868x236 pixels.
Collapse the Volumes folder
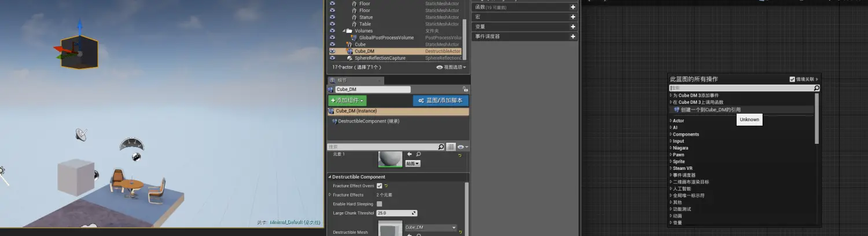pyautogui.click(x=343, y=31)
